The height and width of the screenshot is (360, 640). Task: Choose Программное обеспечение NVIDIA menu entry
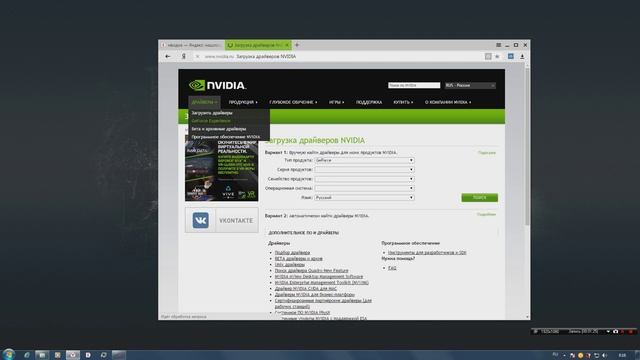226,137
